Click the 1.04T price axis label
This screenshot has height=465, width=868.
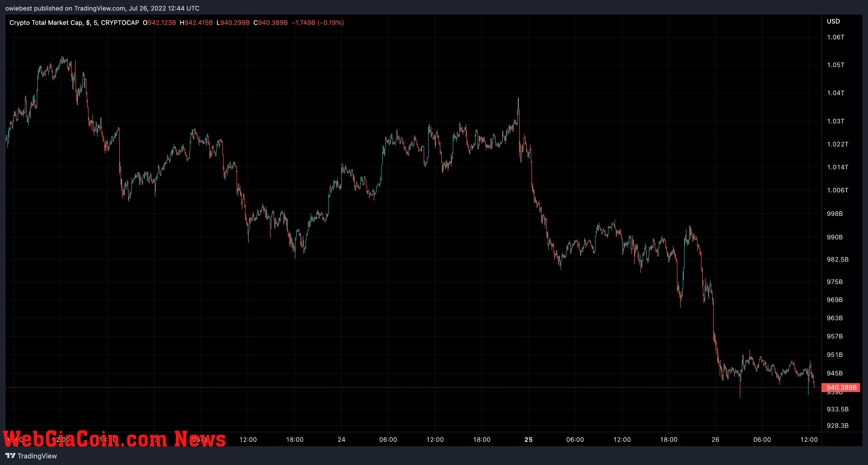click(836, 92)
